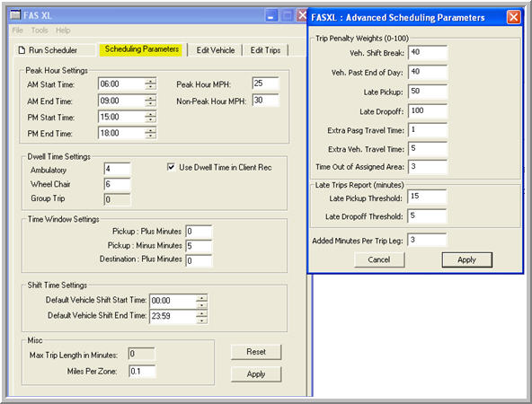Click Default Vehicle Shift End Time field
Viewport: 532px width, 404px height.
click(x=173, y=317)
